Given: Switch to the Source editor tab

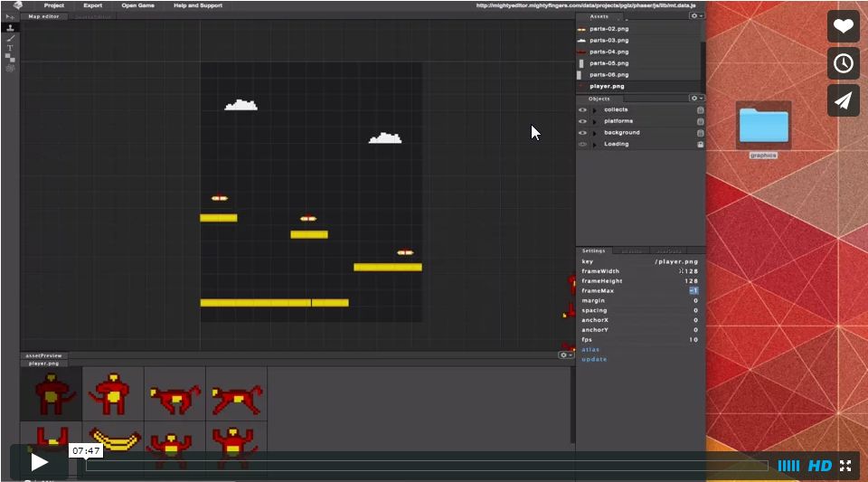Looking at the screenshot, I should click(x=93, y=16).
